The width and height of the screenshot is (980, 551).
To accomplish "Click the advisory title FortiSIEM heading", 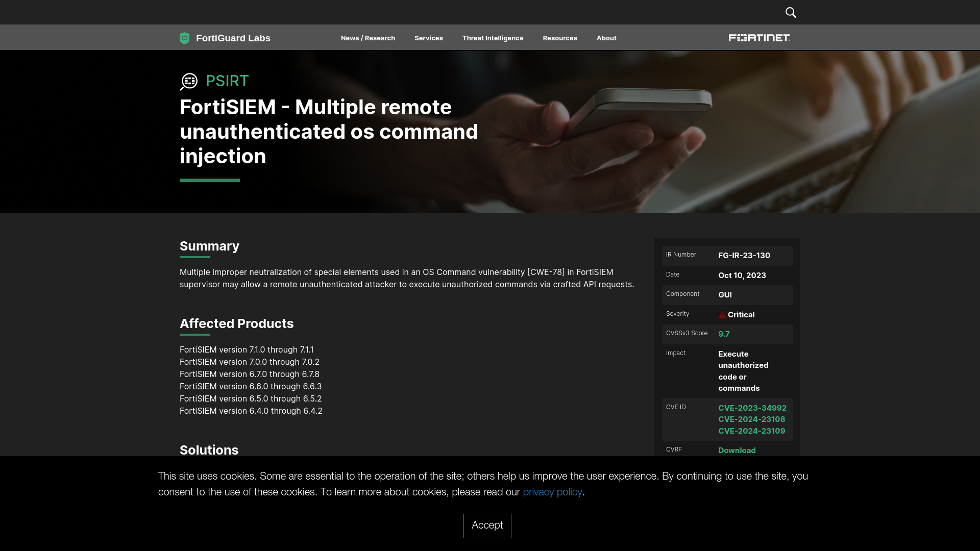I will tap(329, 132).
